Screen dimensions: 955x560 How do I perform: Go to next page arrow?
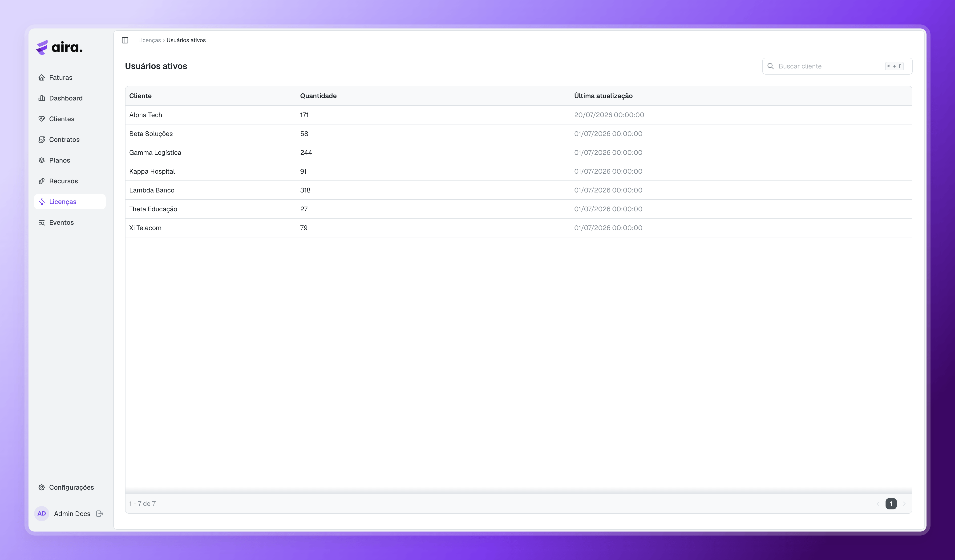click(x=904, y=504)
